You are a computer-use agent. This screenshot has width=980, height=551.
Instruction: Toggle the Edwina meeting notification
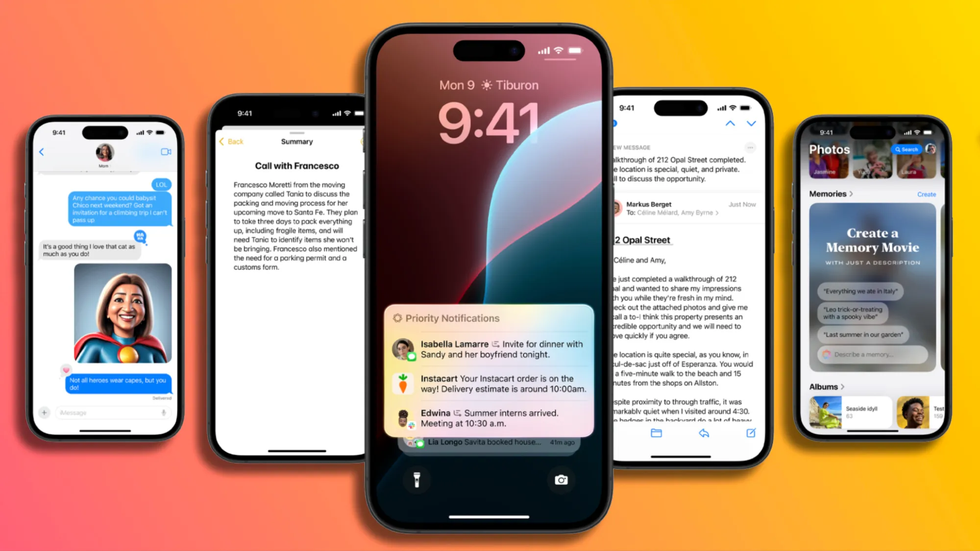(x=489, y=417)
